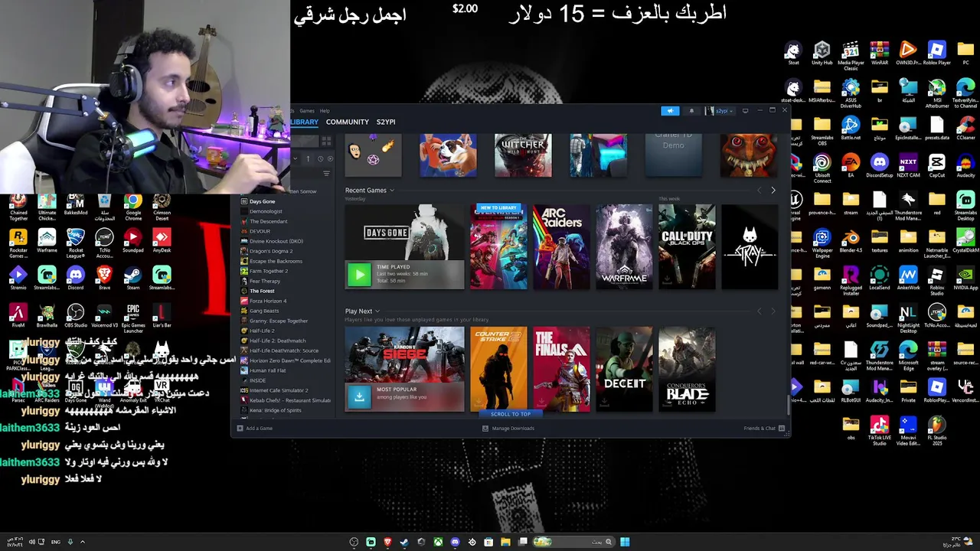The width and height of the screenshot is (980, 551).
Task: Click the Steam announcements megaphone button
Action: point(670,111)
